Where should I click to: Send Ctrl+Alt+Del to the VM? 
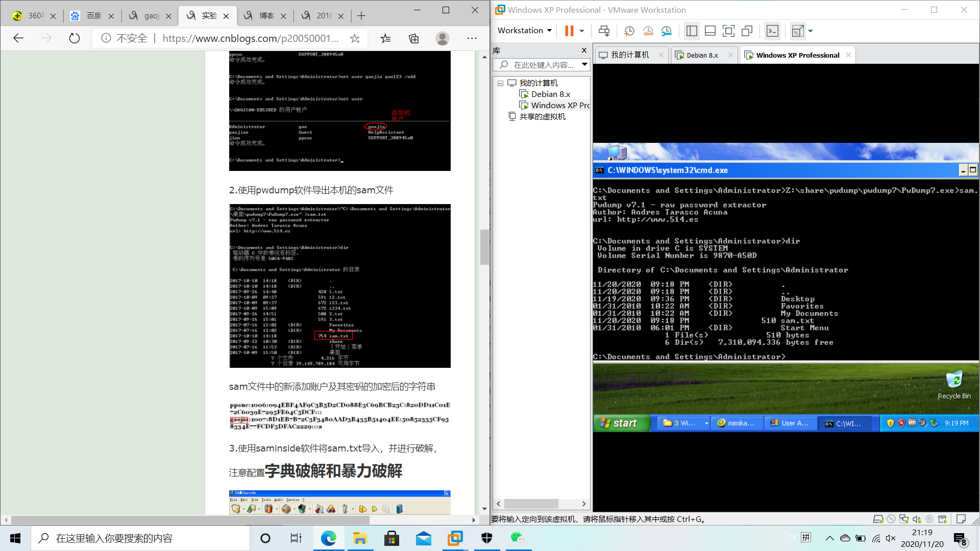(x=604, y=31)
